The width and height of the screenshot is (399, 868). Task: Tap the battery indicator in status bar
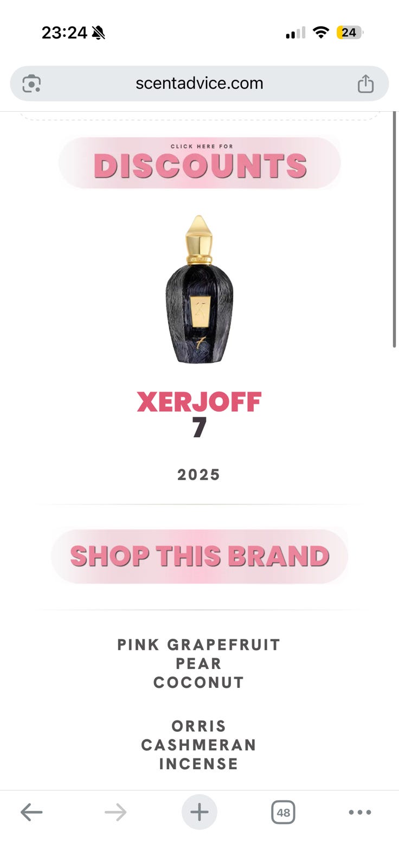point(350,33)
